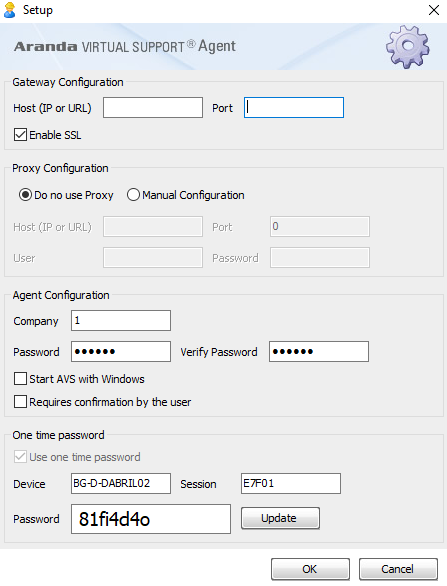
Task: Focus the Gateway Port field
Action: (294, 108)
